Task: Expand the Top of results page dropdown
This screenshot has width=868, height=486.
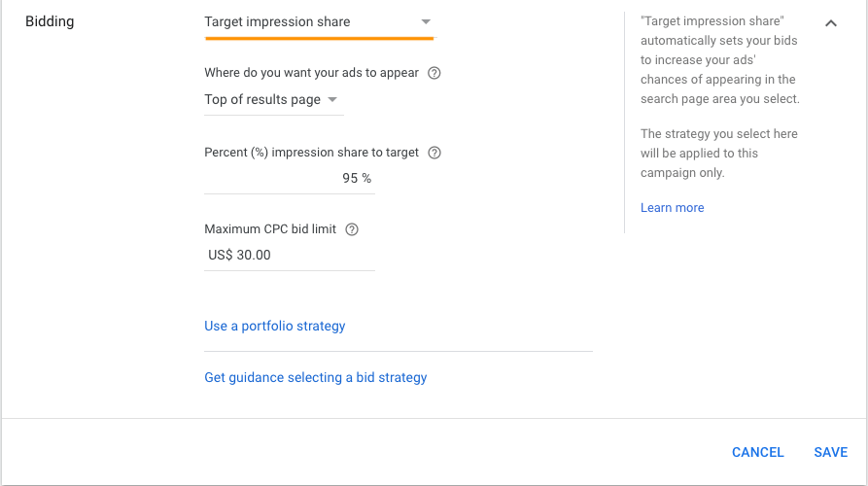Action: [x=274, y=100]
